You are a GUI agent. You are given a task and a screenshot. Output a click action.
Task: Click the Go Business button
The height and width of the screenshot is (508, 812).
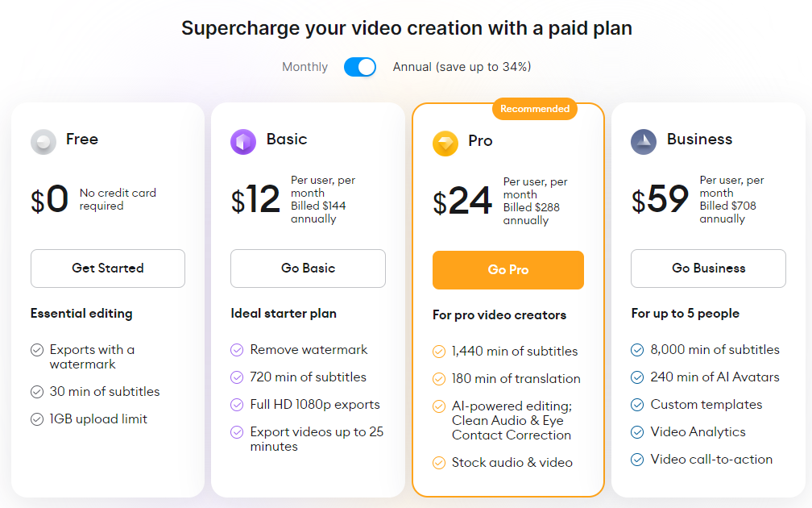tap(708, 269)
